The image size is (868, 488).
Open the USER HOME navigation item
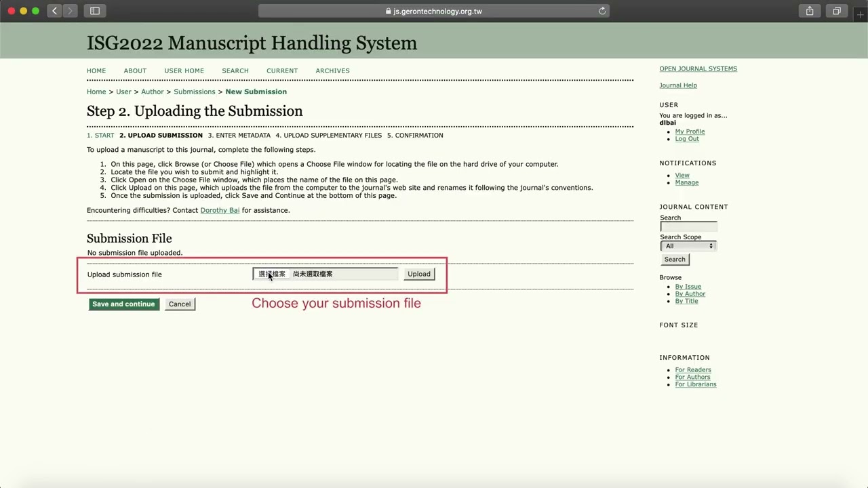[x=184, y=70]
